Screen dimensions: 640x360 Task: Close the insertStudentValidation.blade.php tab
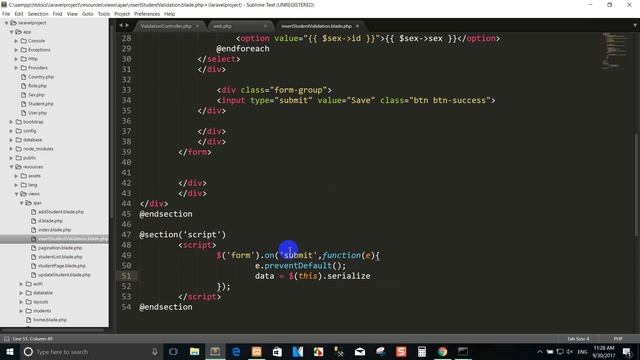tap(358, 26)
